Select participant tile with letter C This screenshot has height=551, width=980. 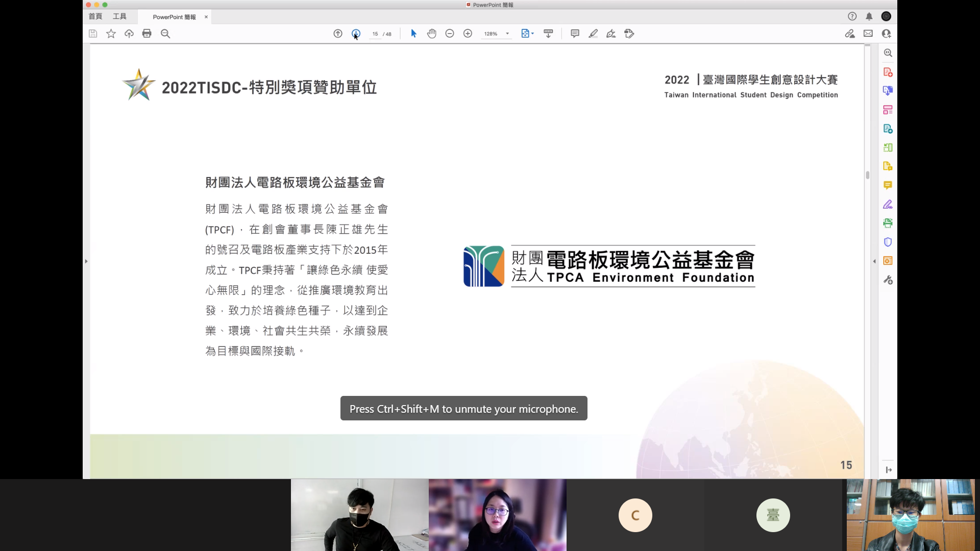pyautogui.click(x=635, y=515)
